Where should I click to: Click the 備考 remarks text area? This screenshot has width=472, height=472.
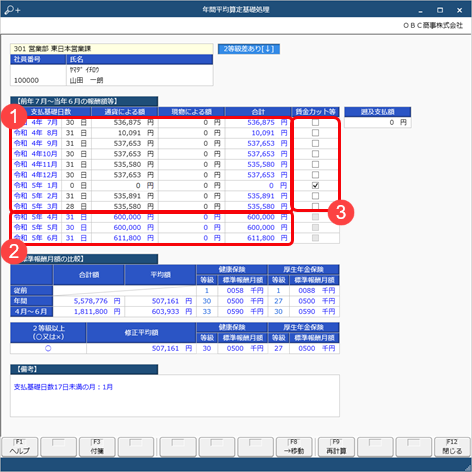pyautogui.click(x=175, y=396)
